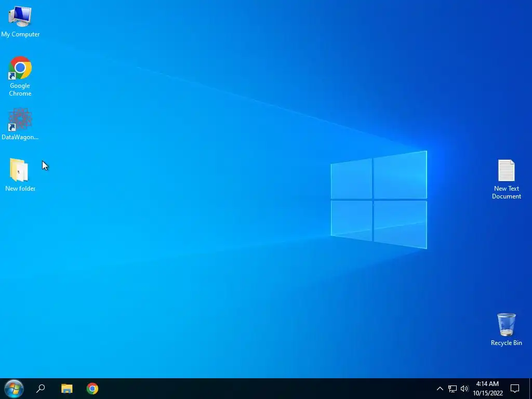Show hidden tray icons chevron
This screenshot has width=532, height=399.
pos(440,389)
